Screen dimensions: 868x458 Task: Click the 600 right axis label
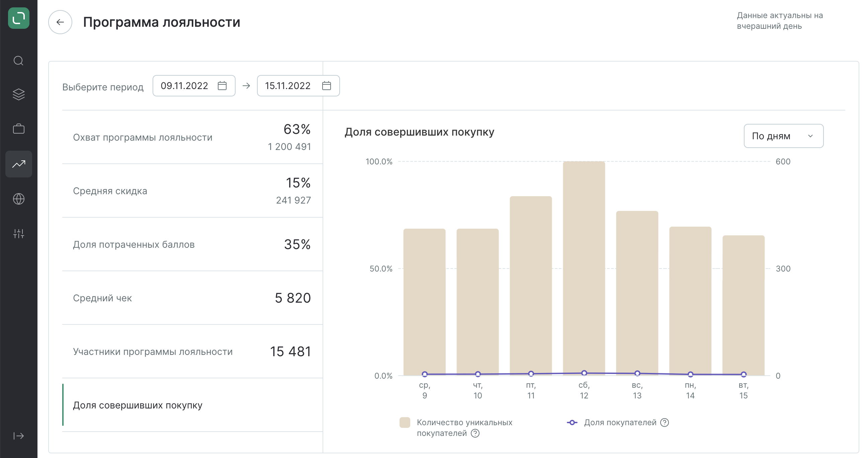pos(783,162)
